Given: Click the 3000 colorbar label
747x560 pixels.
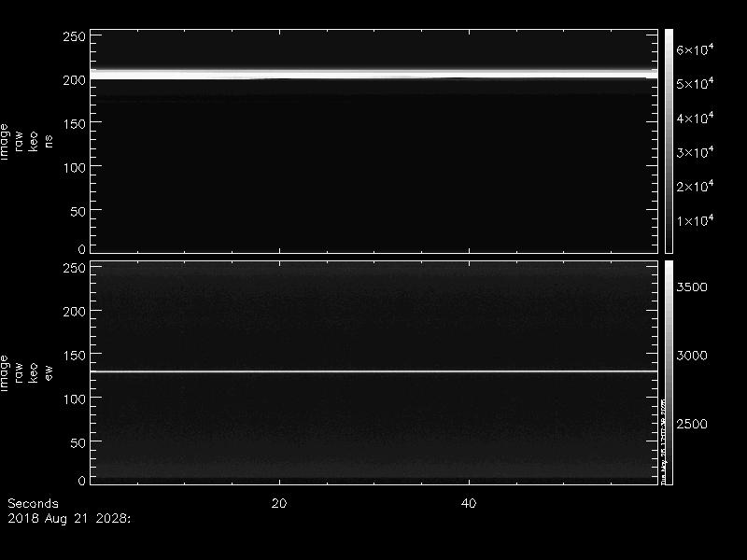Looking at the screenshot, I should (692, 356).
